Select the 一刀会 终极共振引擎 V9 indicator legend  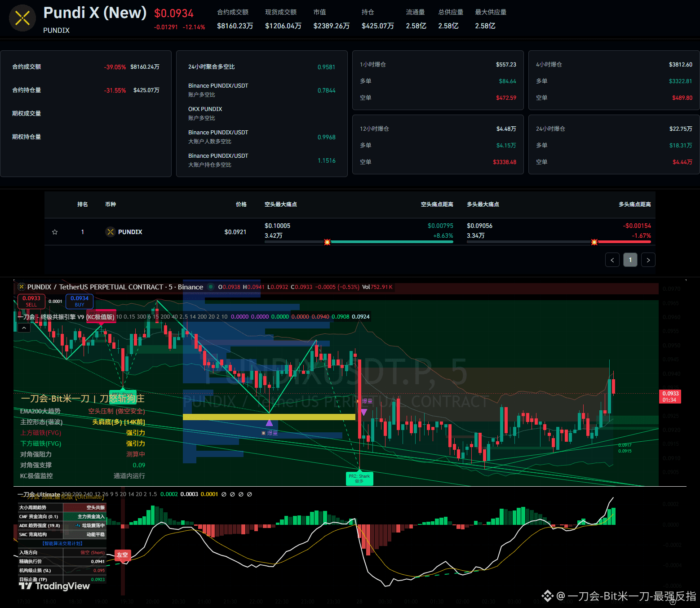pyautogui.click(x=66, y=317)
